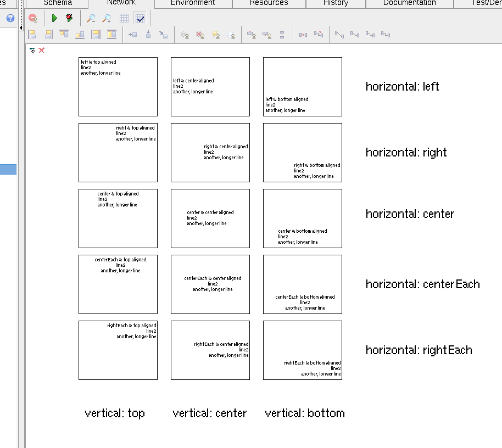Click the red X icon on canvas
Image resolution: width=502 pixels, height=448 pixels.
[x=42, y=51]
